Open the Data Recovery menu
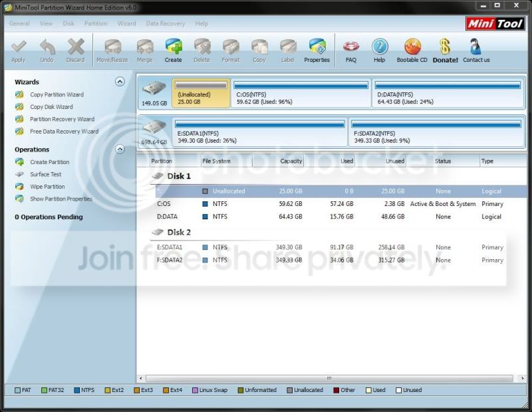 pyautogui.click(x=165, y=23)
